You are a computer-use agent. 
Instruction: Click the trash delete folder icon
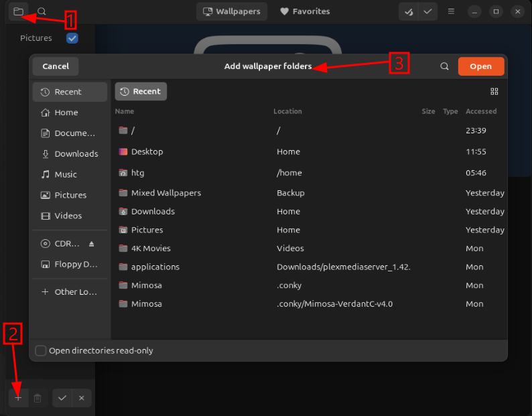[38, 398]
